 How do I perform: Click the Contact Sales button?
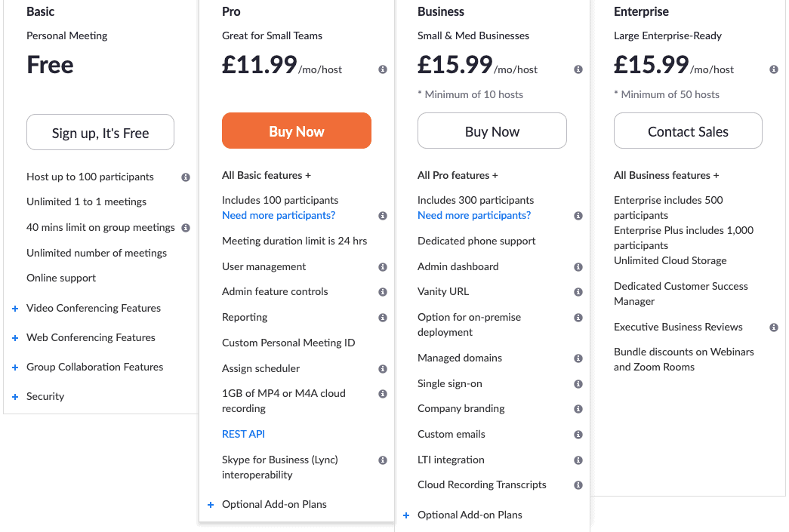(688, 131)
